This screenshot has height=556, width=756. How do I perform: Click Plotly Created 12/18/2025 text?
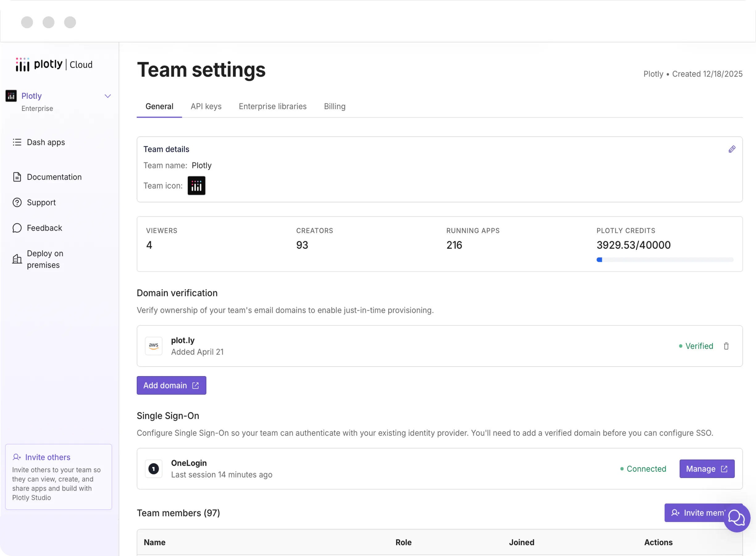[693, 74]
